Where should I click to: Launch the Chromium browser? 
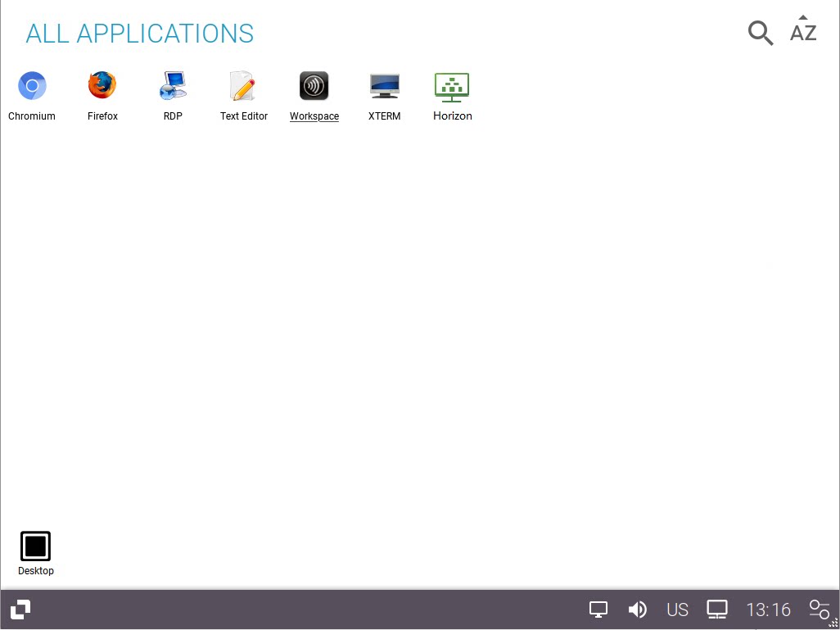[32, 95]
